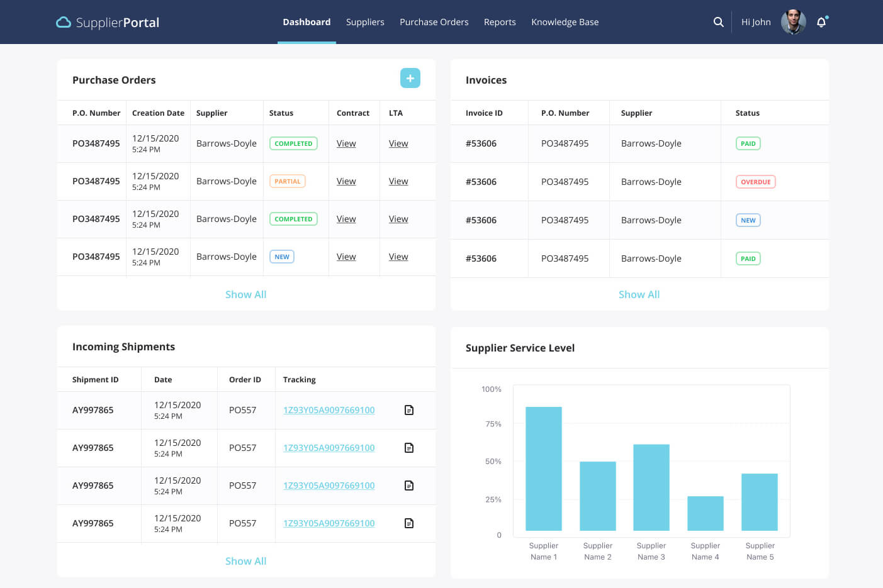Click Show All under Purchase Orders table

coord(245,294)
